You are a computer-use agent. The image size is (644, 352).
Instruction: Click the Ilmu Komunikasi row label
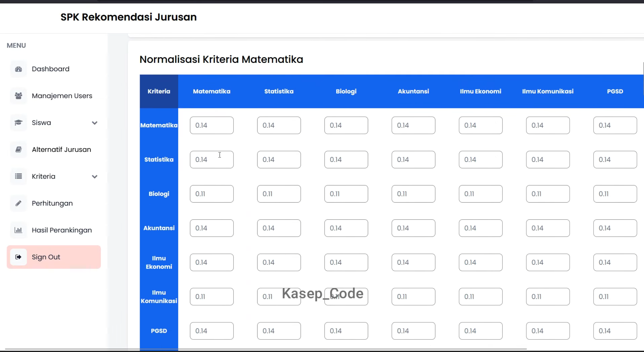[x=159, y=297]
